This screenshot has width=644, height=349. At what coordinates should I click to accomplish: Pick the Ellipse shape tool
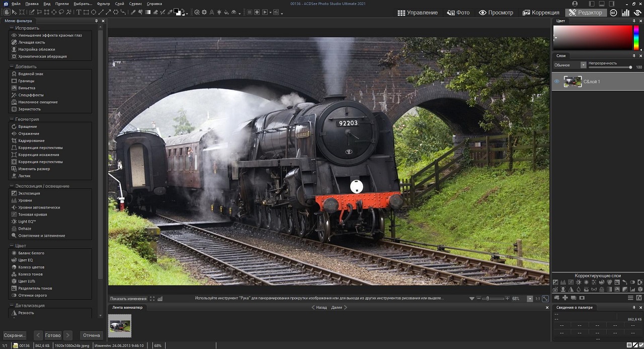click(94, 12)
